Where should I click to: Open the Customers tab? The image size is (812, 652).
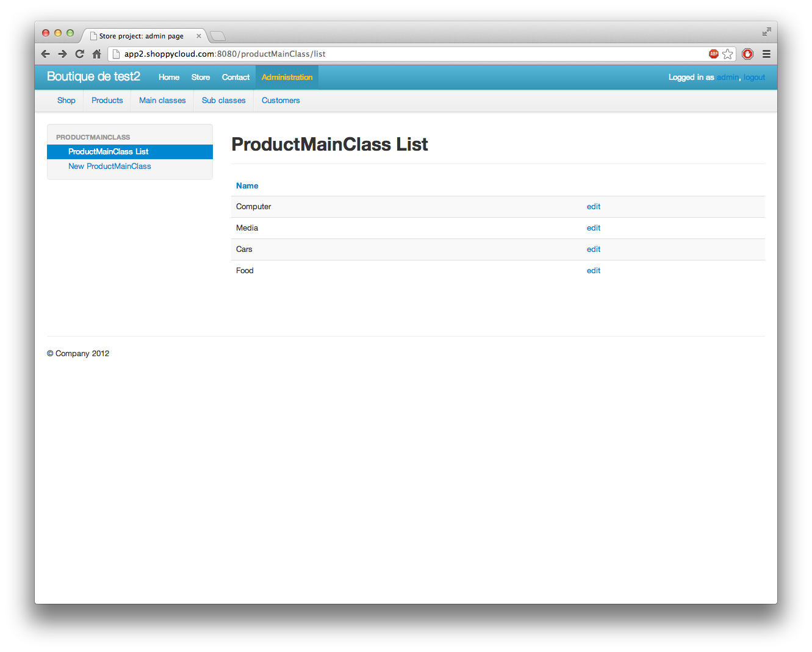coord(281,101)
